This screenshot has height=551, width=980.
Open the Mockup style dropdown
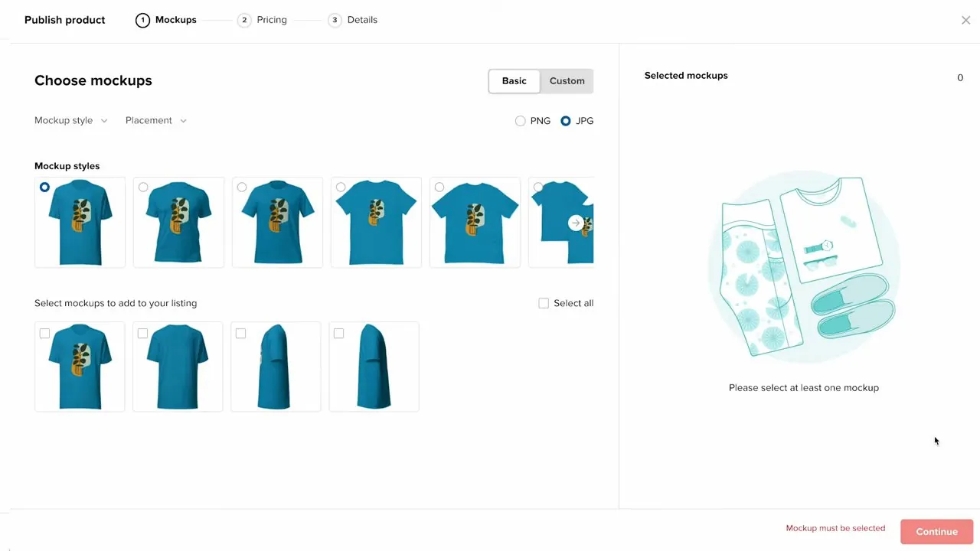pos(71,120)
